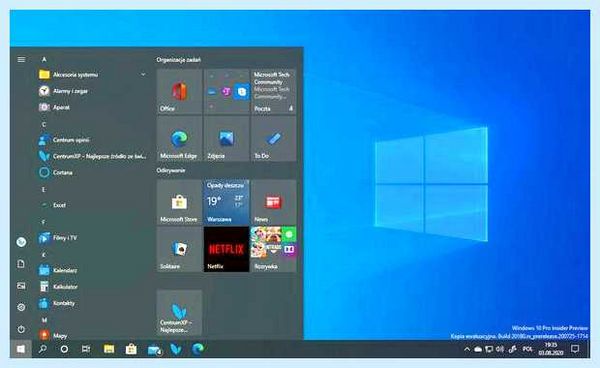Click letter F section header
The height and width of the screenshot is (368, 600).
pyautogui.click(x=44, y=222)
